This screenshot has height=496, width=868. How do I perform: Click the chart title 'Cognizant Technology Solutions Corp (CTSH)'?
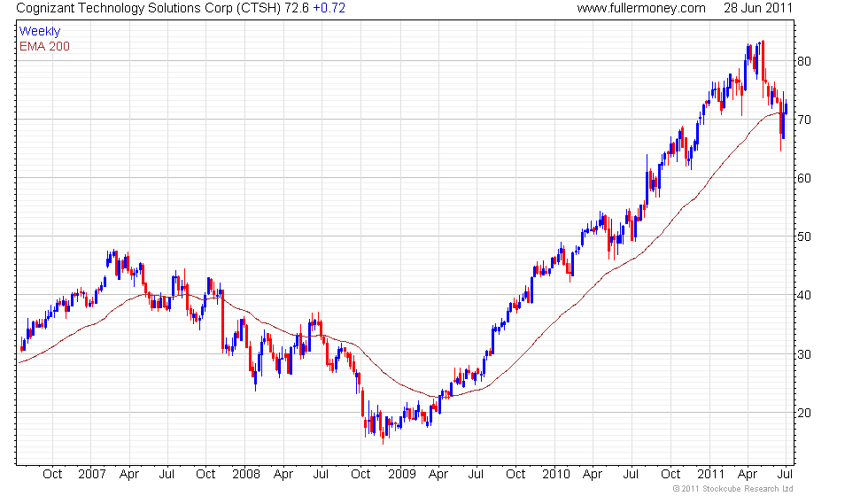149,8
